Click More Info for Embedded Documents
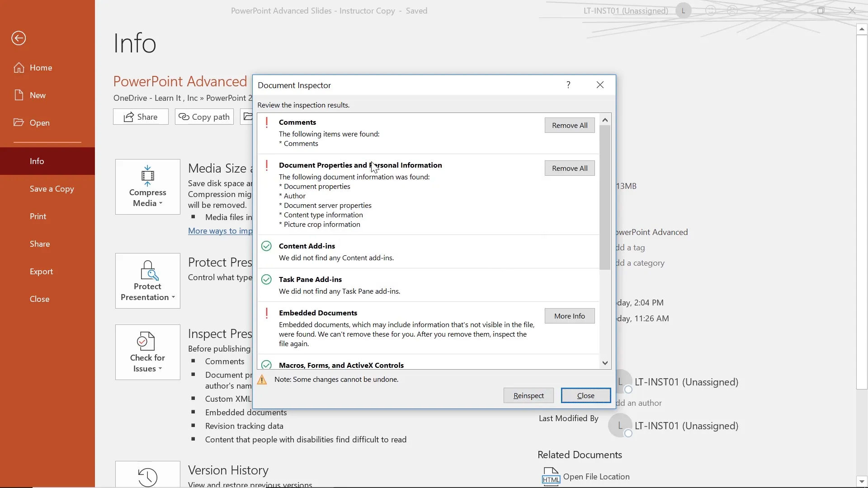Image resolution: width=868 pixels, height=488 pixels. coord(570,316)
